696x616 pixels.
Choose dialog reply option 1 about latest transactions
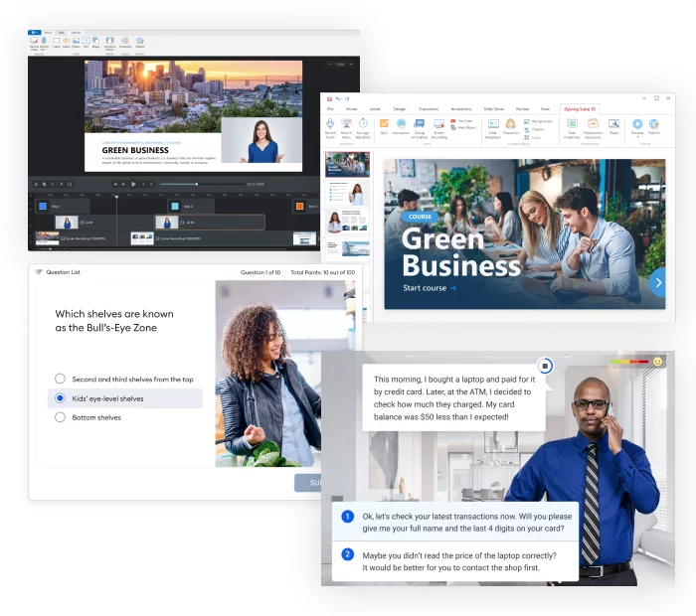click(x=455, y=522)
